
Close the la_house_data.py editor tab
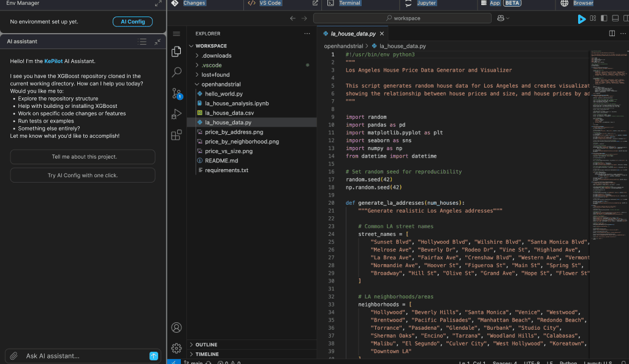click(382, 34)
